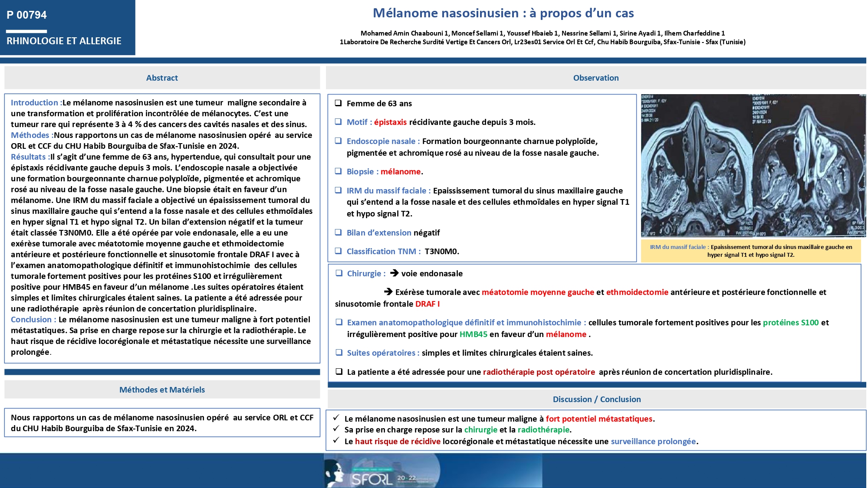Select the Abstract section header
Screen dimensions: 868x488
[162, 78]
